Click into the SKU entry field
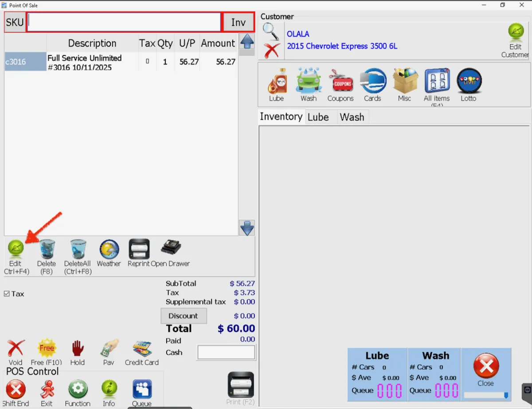Screen dimensions: 532x409 pos(124,22)
